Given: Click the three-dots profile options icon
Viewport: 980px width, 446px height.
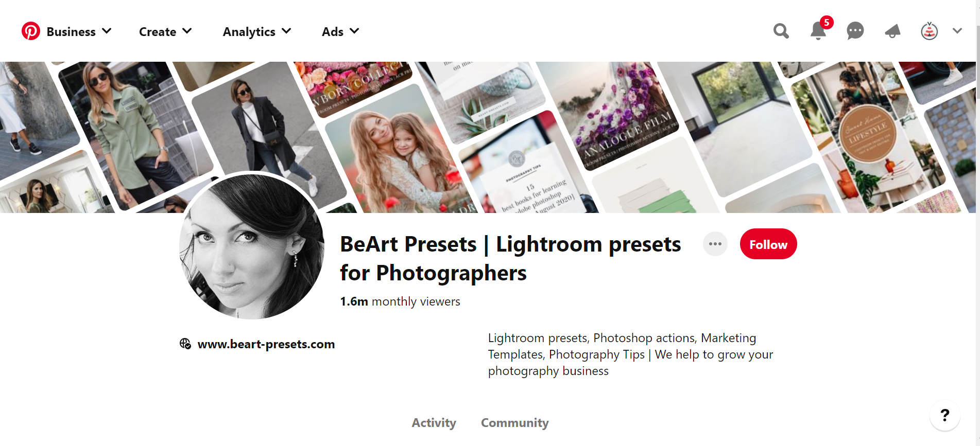Looking at the screenshot, I should click(715, 244).
